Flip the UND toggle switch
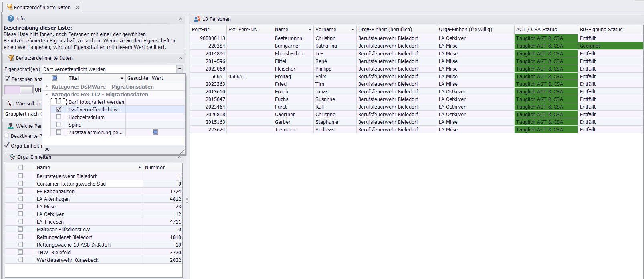 [x=19, y=90]
